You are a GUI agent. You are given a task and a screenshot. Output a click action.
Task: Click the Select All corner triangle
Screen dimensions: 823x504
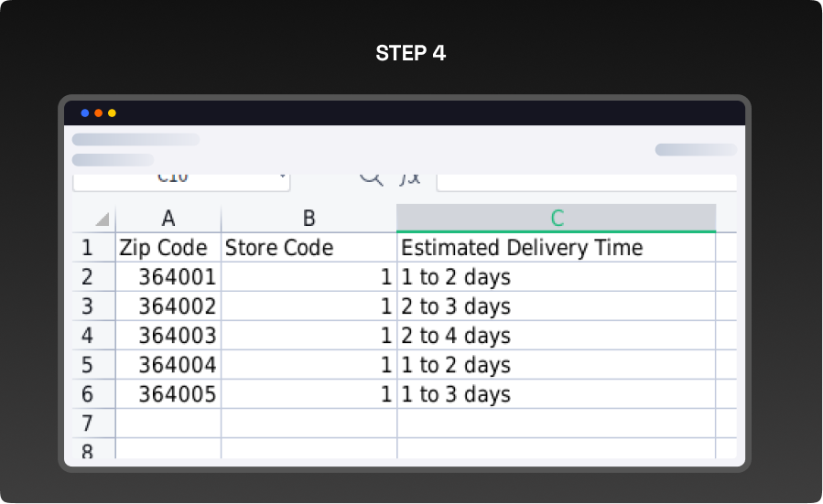tap(102, 220)
